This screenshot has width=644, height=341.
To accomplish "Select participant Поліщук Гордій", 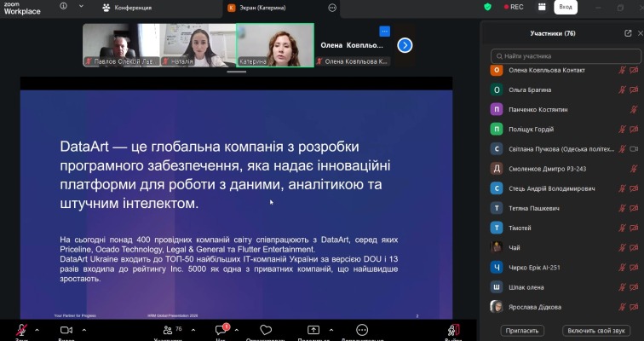I will 563,129.
